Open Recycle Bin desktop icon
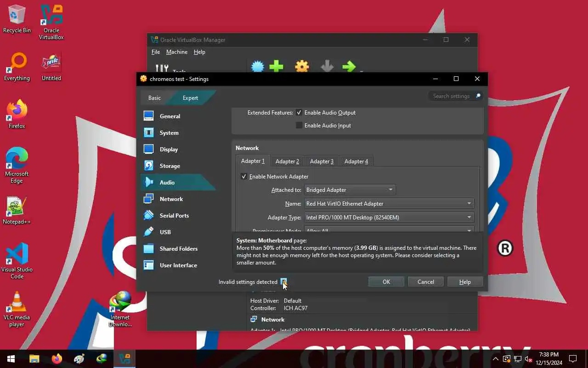Viewport: 588px width, 368px height. pos(17,19)
